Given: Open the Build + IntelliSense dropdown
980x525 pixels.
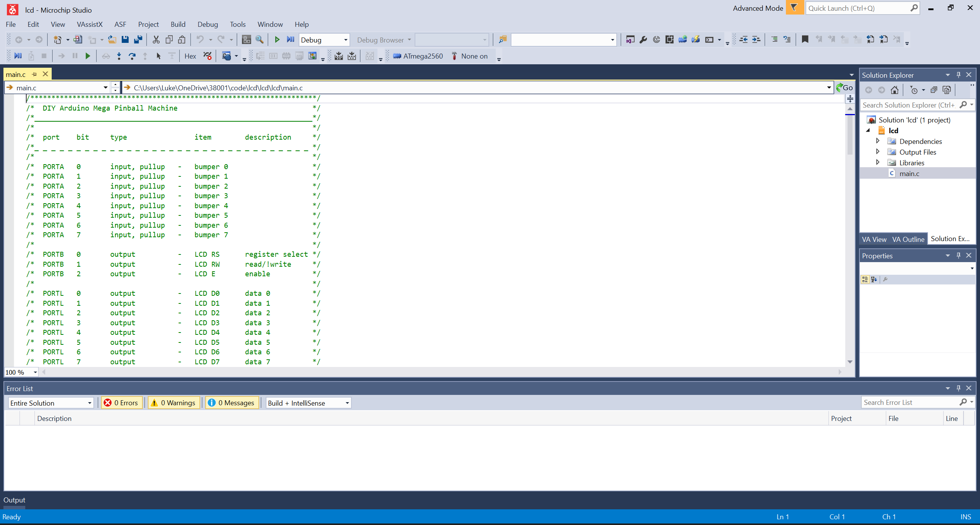Looking at the screenshot, I should click(x=347, y=403).
